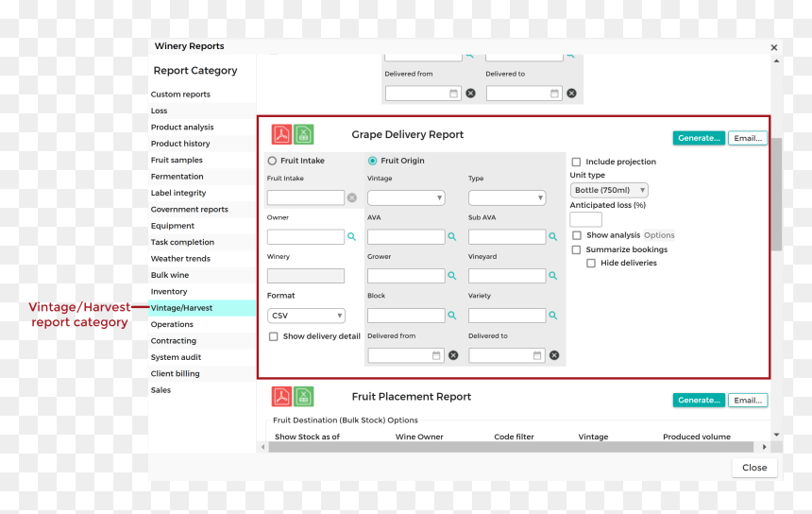Export Grape Delivery Report as PDF
Image resolution: width=812 pixels, height=514 pixels.
281,135
